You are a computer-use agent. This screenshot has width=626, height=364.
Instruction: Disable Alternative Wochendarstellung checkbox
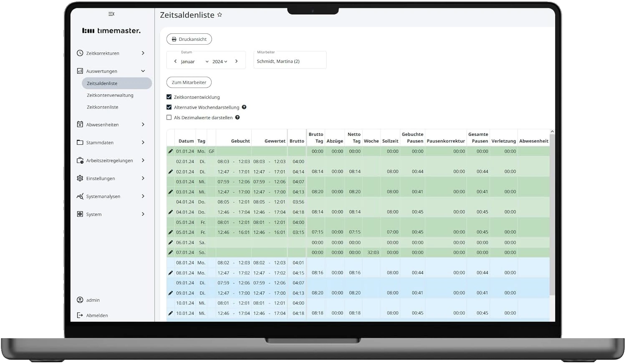[169, 107]
